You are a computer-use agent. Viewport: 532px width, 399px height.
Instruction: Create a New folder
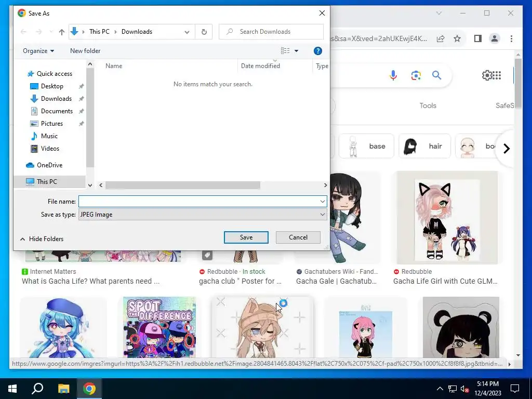(x=85, y=51)
